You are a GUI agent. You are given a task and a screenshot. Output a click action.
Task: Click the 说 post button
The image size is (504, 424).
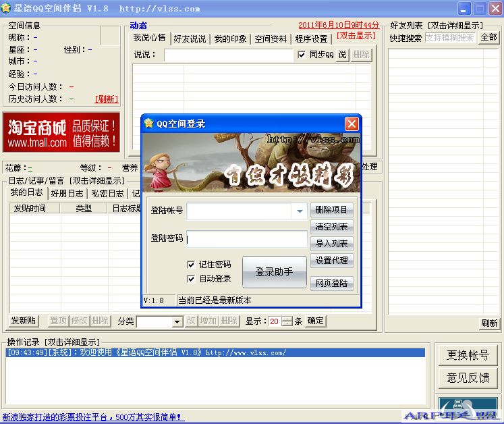click(x=342, y=55)
